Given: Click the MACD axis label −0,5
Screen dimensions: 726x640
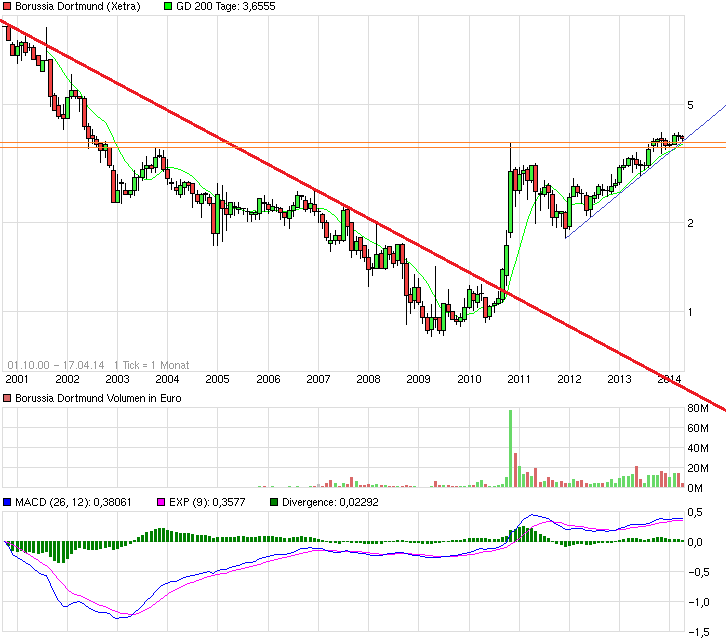Looking at the screenshot, I should tap(698, 572).
